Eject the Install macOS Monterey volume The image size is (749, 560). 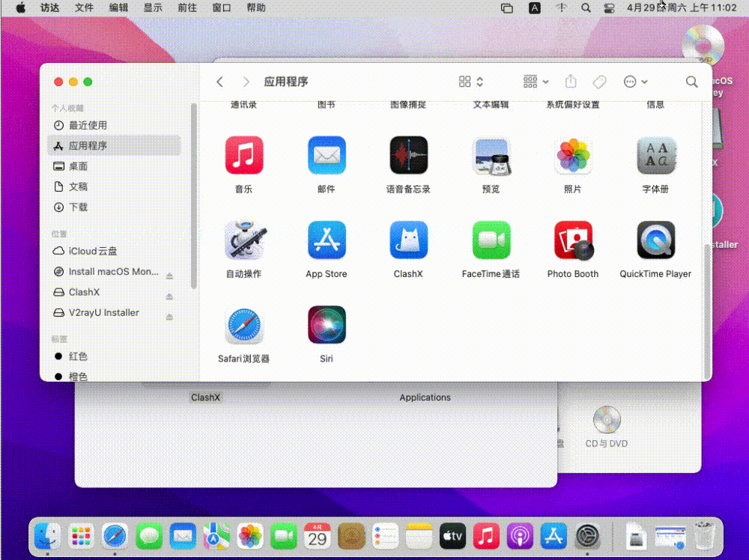[x=170, y=273]
